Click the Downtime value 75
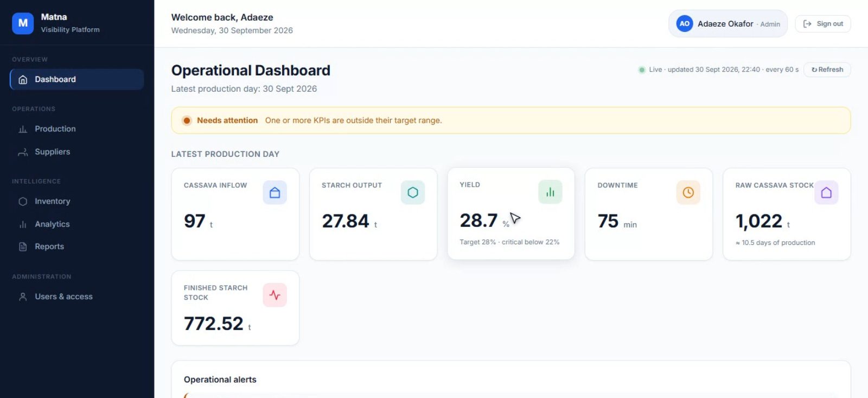Viewport: 868px width, 398px height. [608, 221]
